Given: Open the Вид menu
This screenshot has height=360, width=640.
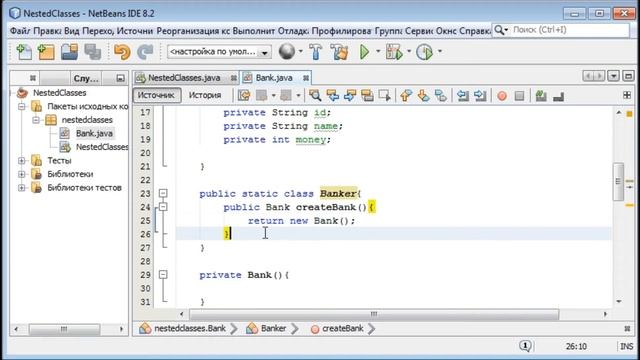Looking at the screenshot, I should (x=72, y=31).
